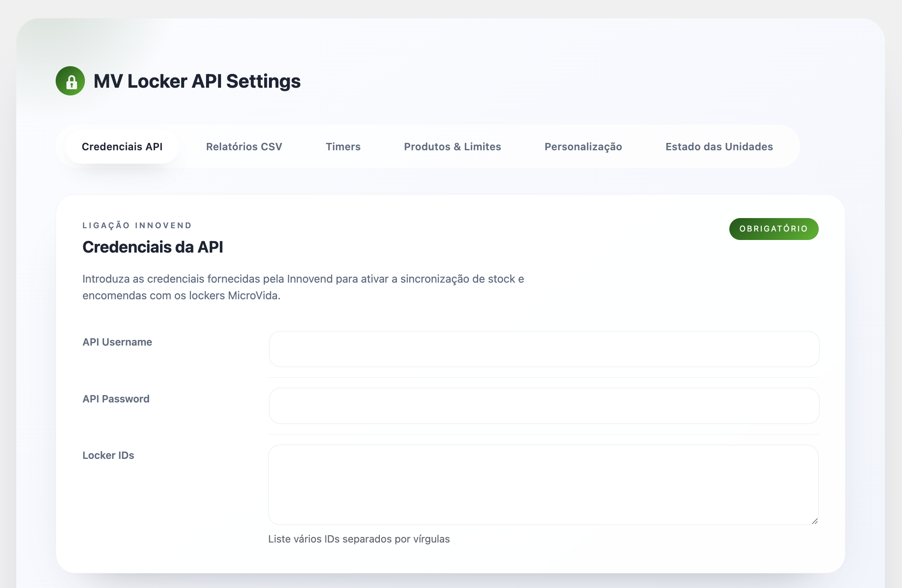Grab the Locker IDs textarea resize handle
This screenshot has height=588, width=902.
[x=814, y=521]
